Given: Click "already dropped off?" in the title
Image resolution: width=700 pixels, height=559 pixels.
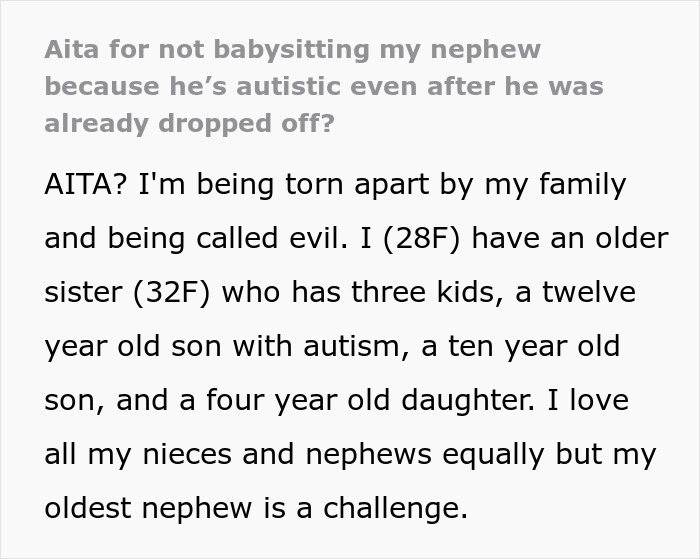Looking at the screenshot, I should (x=190, y=123).
